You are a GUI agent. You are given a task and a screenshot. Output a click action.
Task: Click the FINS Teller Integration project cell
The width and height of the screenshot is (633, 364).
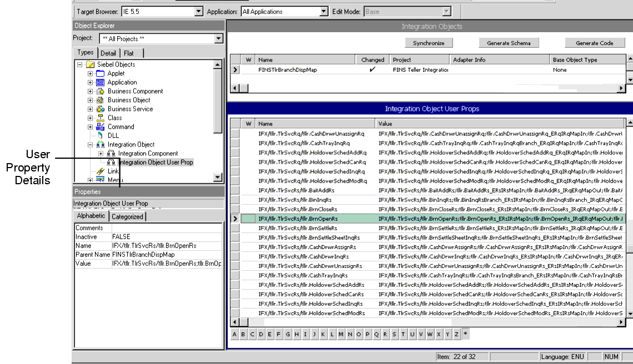(420, 70)
